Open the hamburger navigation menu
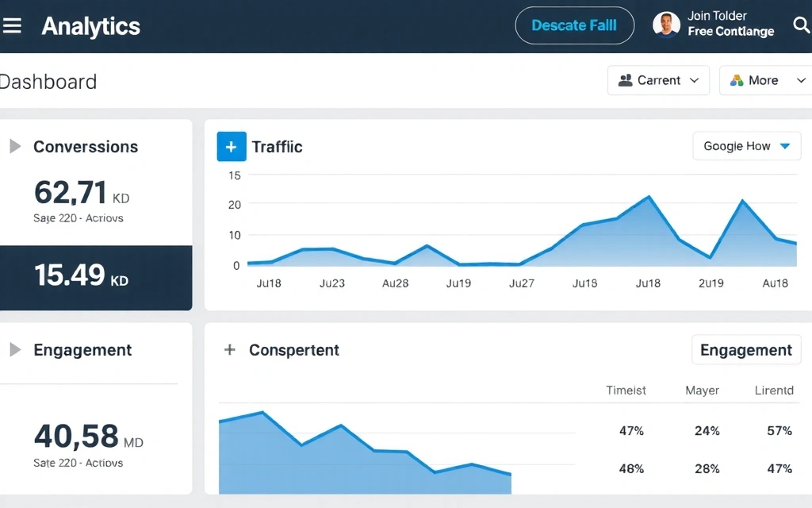 tap(12, 25)
